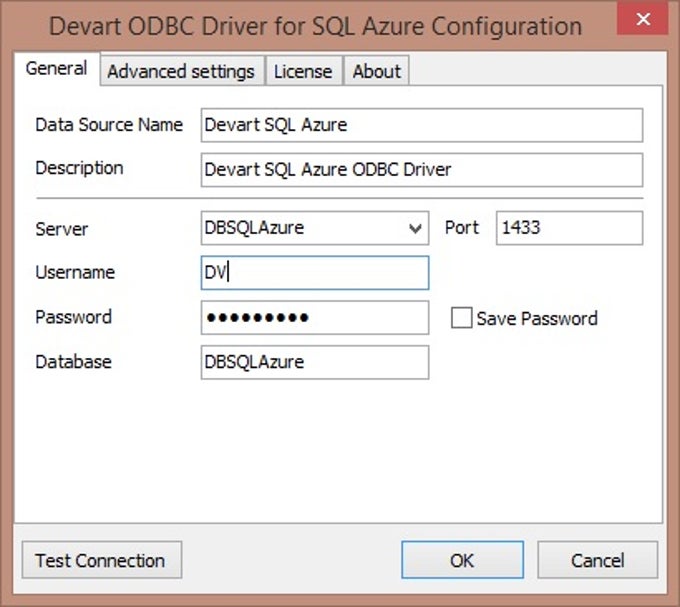This screenshot has width=680, height=607.
Task: Close the configuration window with X
Action: click(x=643, y=19)
